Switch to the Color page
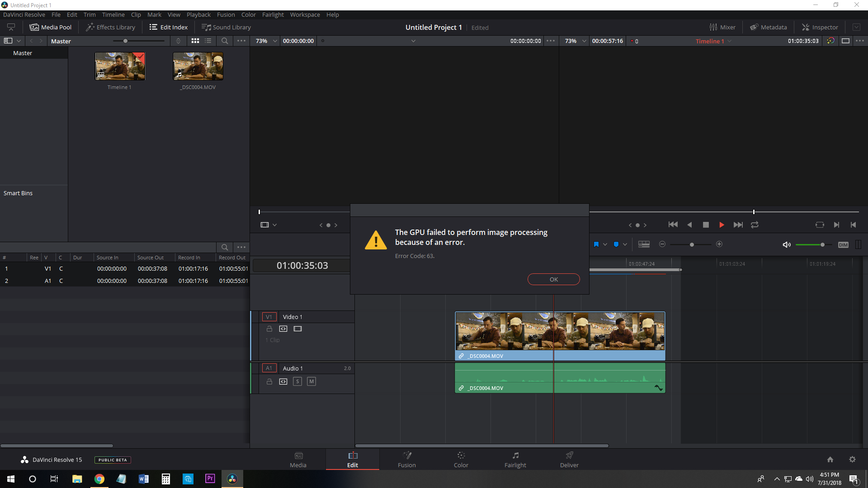Screen dimensions: 868x488 pyautogui.click(x=461, y=460)
